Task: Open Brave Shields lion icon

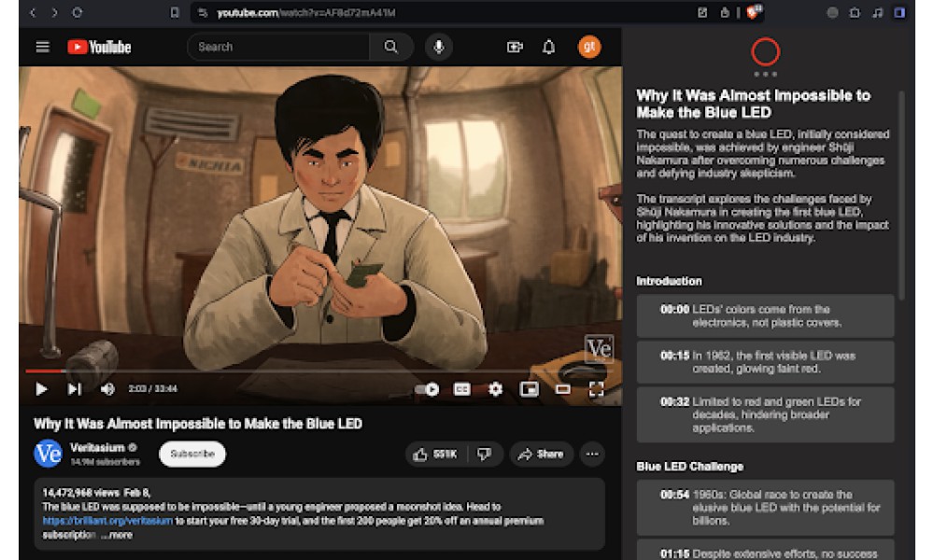Action: [754, 12]
